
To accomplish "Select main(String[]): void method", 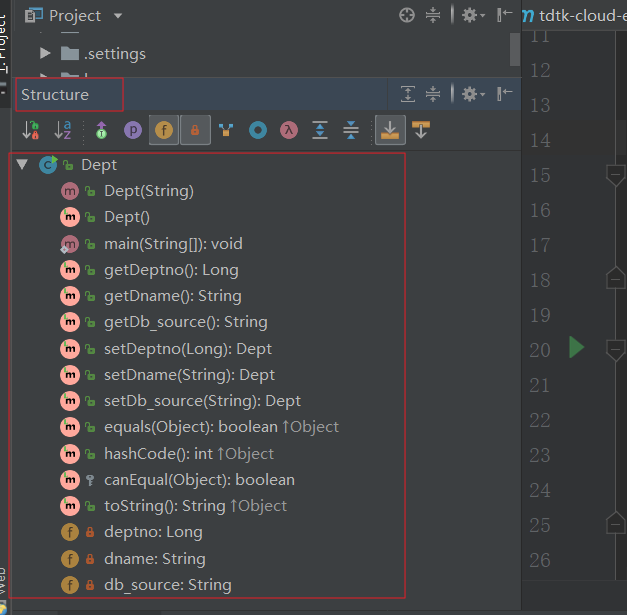I will (x=173, y=244).
